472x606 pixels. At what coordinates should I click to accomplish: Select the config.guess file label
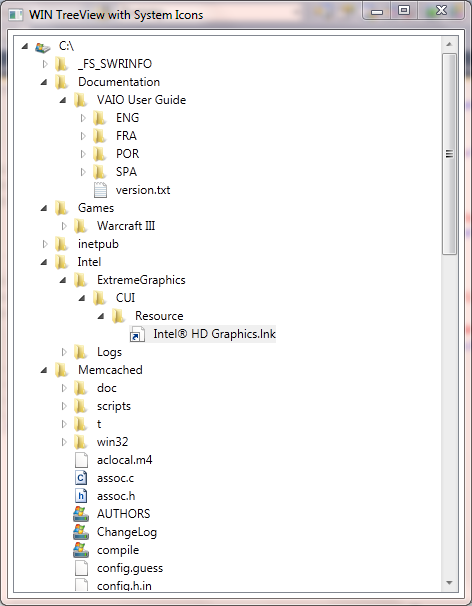(x=130, y=568)
